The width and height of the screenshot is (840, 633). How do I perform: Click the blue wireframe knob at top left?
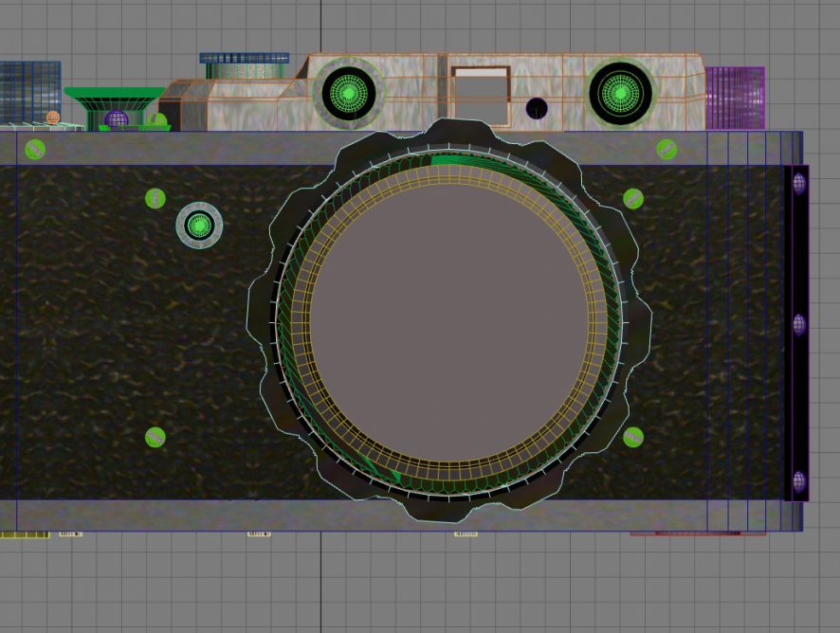28,90
